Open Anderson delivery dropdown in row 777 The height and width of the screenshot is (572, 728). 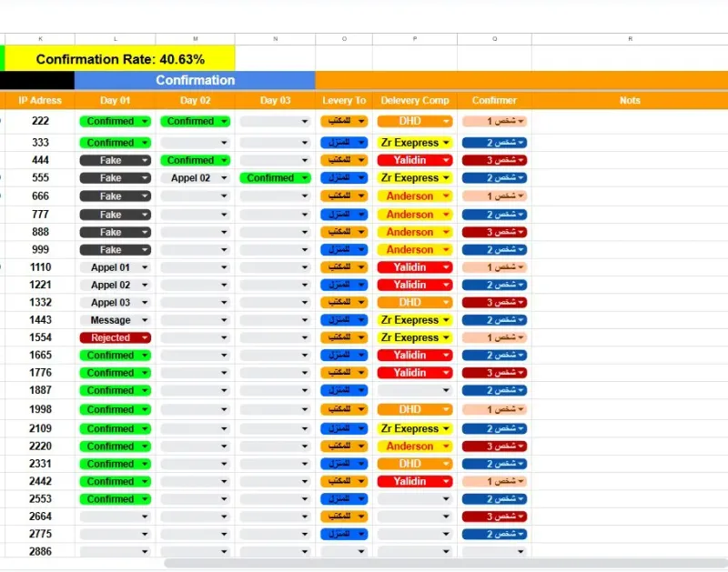point(415,215)
